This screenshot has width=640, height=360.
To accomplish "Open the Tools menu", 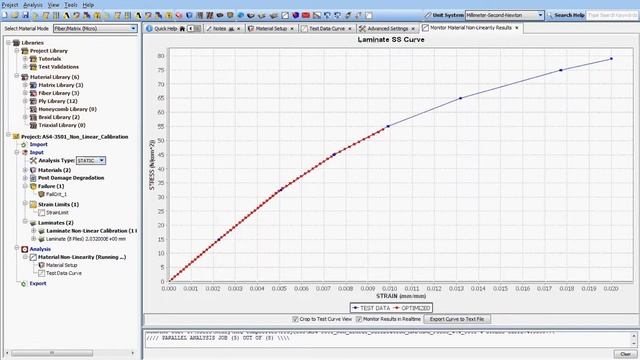I will 71,5.
